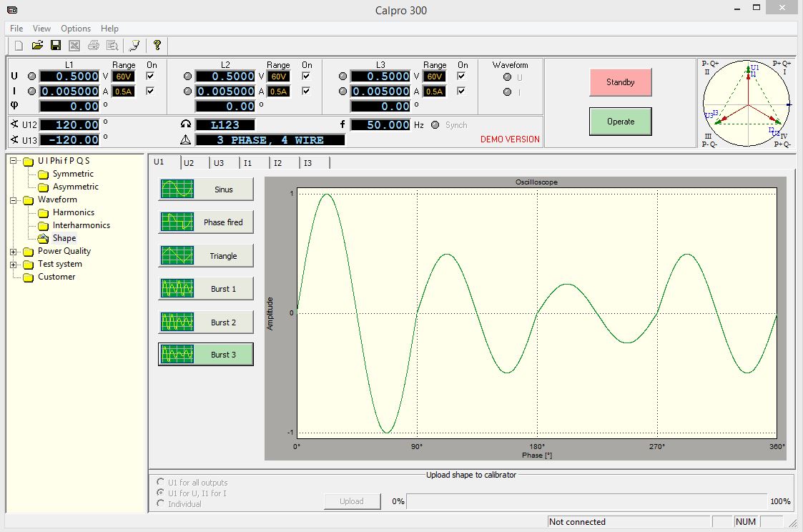The width and height of the screenshot is (803, 532).
Task: Select the Harmonics tree item
Action: (73, 212)
